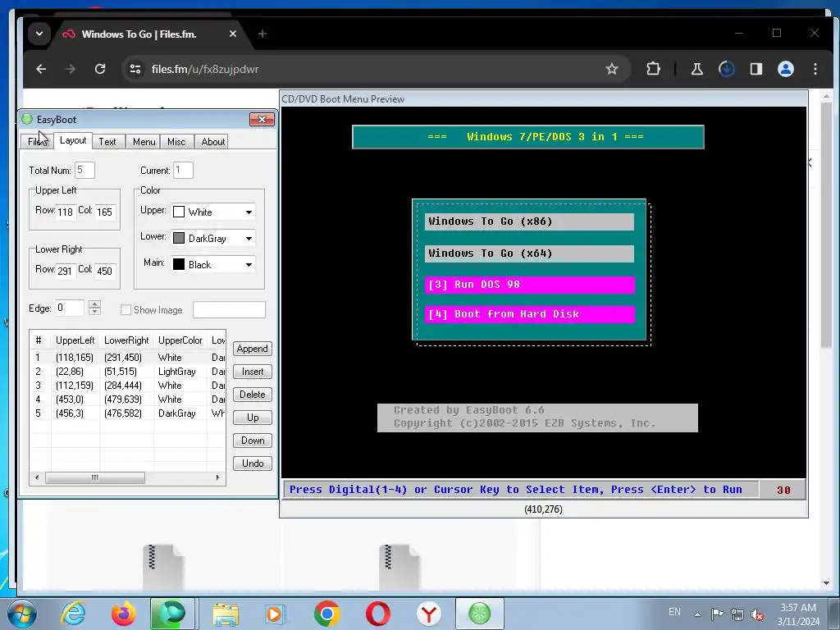This screenshot has height=630, width=840.
Task: Click the Lower Right Col input field
Action: coord(104,271)
